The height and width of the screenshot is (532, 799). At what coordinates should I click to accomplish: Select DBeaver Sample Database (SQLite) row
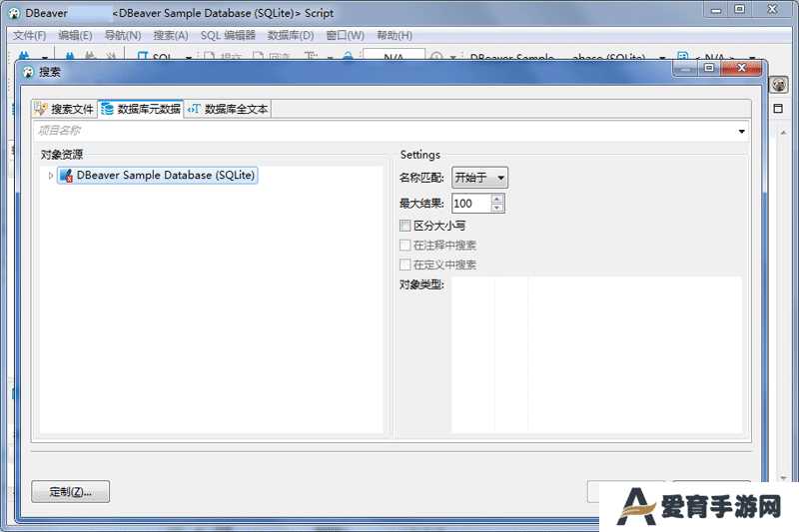(158, 175)
